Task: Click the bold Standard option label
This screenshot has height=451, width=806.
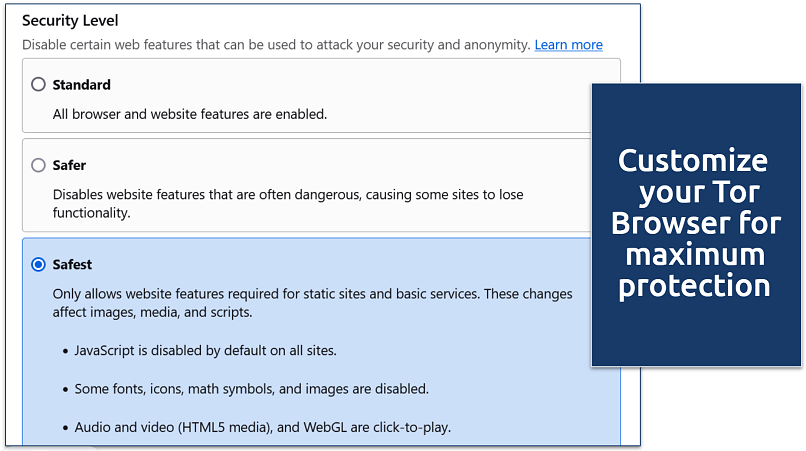Action: 81,85
